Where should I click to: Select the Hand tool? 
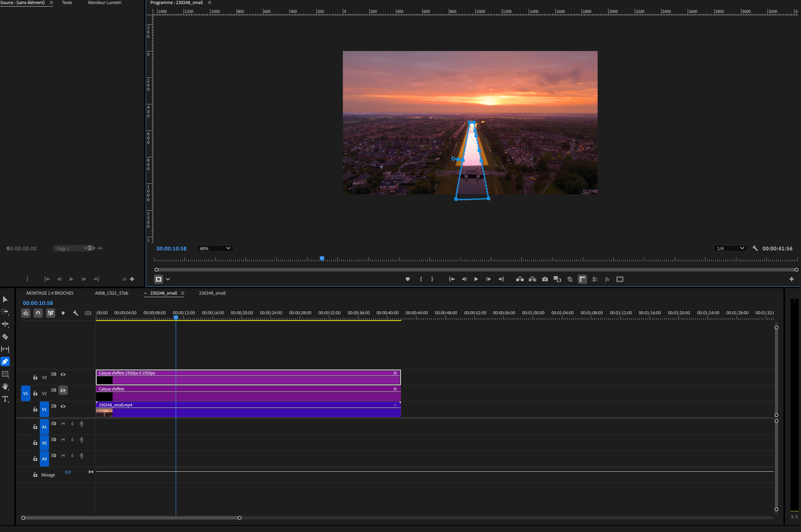tap(5, 387)
